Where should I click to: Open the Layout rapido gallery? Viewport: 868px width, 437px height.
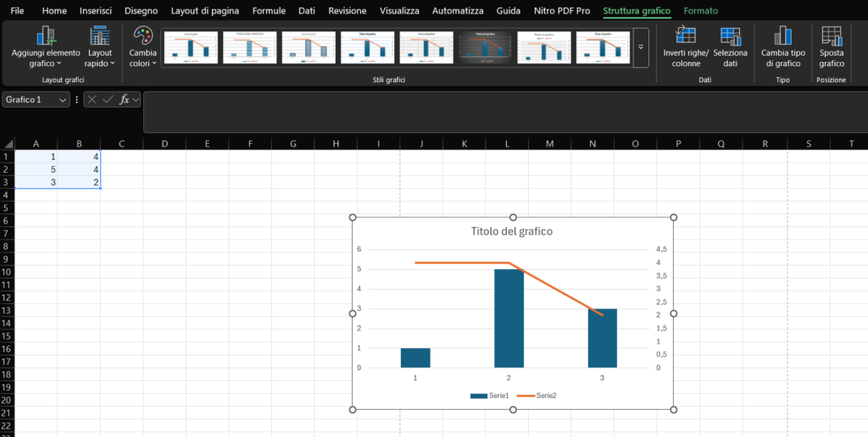[100, 36]
